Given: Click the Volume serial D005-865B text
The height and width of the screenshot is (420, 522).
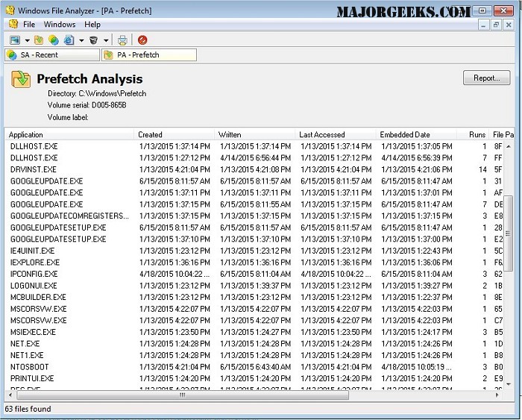Looking at the screenshot, I should click(87, 105).
